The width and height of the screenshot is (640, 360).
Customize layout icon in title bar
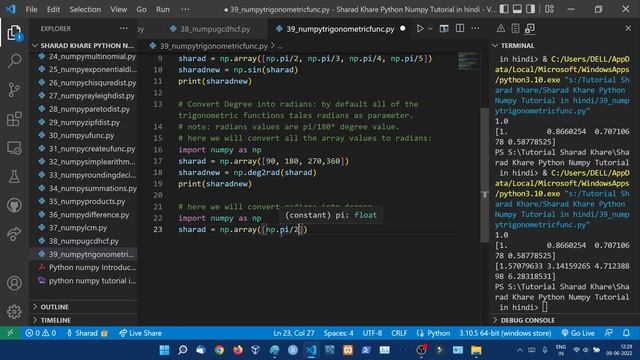(549, 9)
